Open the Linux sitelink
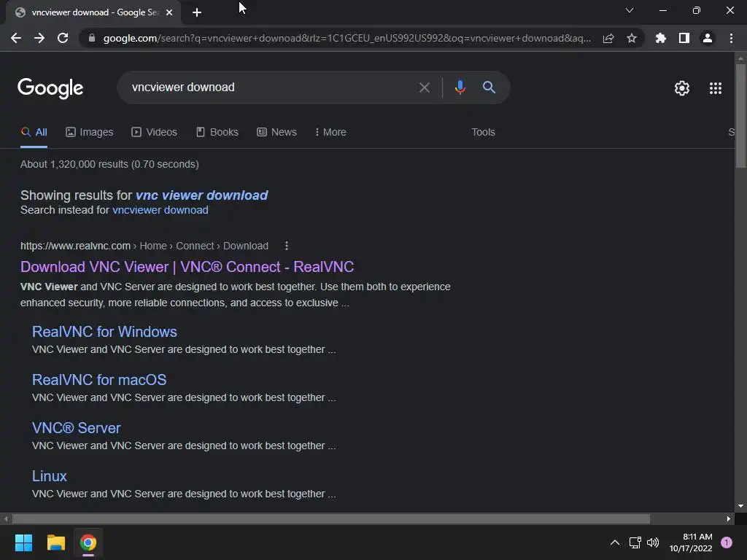The height and width of the screenshot is (560, 747). click(50, 476)
